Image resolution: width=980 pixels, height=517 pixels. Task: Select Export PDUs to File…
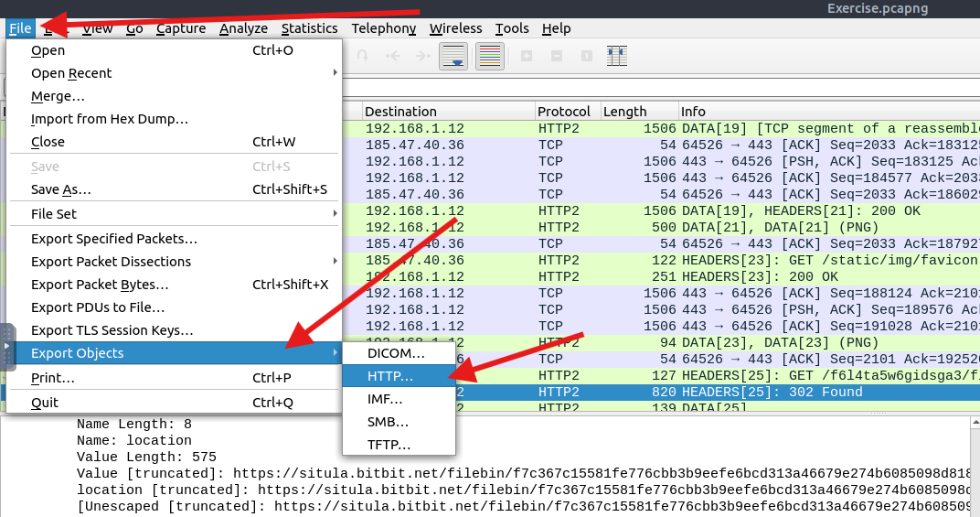(175, 307)
